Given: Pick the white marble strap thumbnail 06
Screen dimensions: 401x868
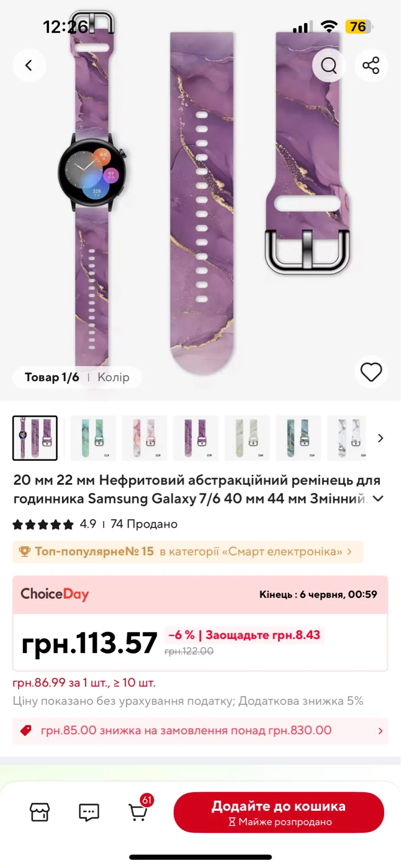Looking at the screenshot, I should pyautogui.click(x=347, y=438).
